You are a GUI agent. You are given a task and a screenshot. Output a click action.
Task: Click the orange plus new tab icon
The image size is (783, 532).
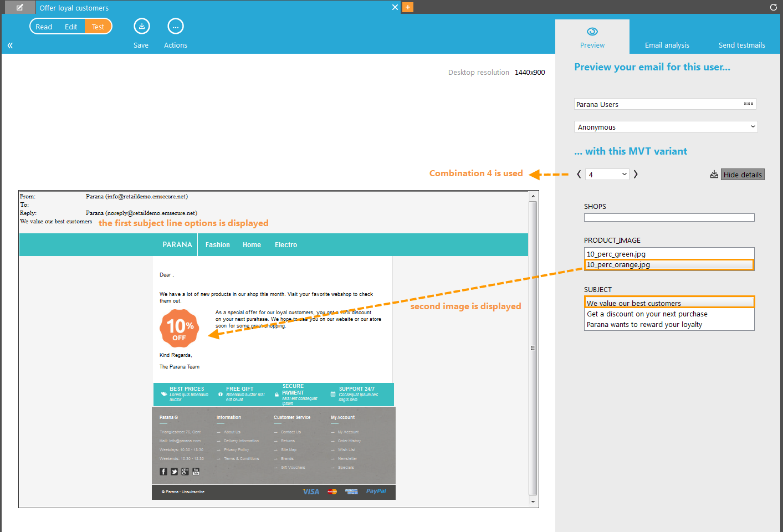408,7
